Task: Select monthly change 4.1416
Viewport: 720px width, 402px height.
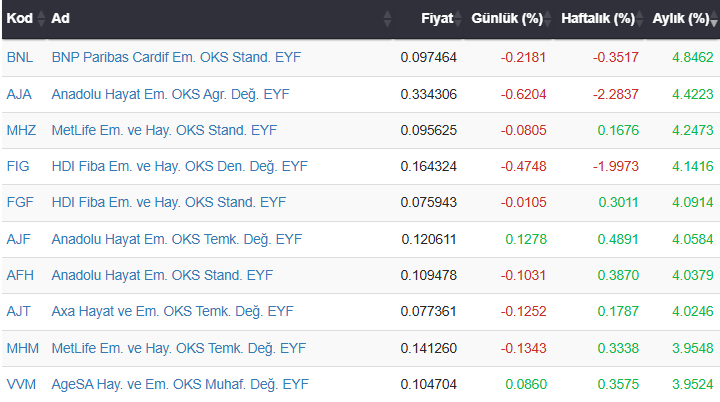Action: tap(693, 166)
